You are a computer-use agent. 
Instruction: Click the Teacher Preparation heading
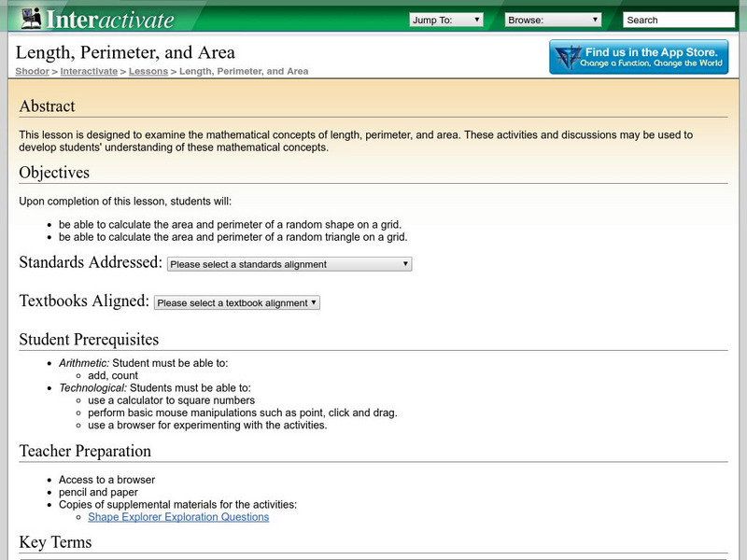click(x=85, y=451)
